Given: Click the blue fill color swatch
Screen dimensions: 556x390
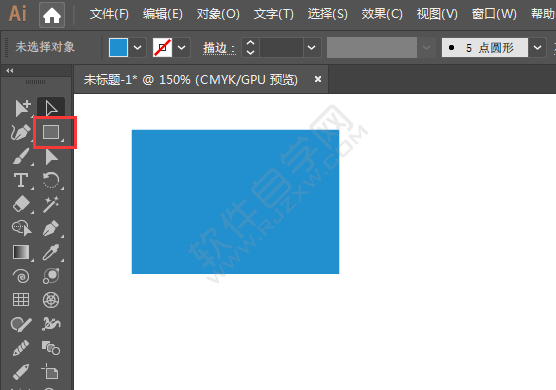Looking at the screenshot, I should (118, 48).
